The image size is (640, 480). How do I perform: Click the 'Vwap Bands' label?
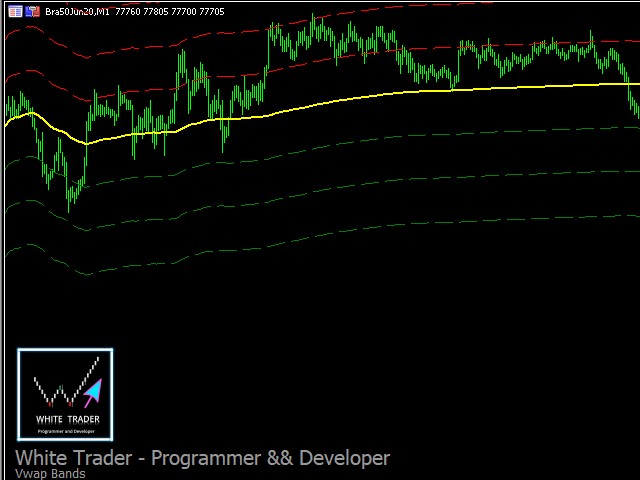point(50,474)
